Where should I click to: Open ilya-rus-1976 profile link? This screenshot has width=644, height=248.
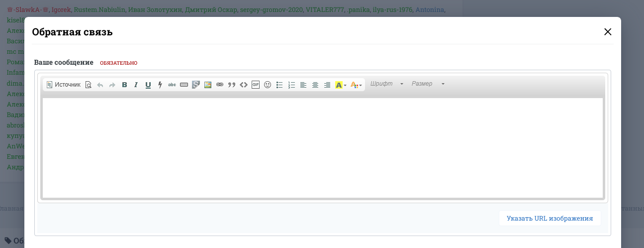click(x=392, y=9)
